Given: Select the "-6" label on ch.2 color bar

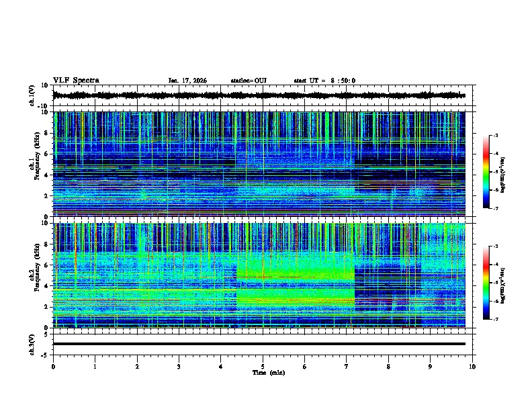Looking at the screenshot, I should 495,301.
